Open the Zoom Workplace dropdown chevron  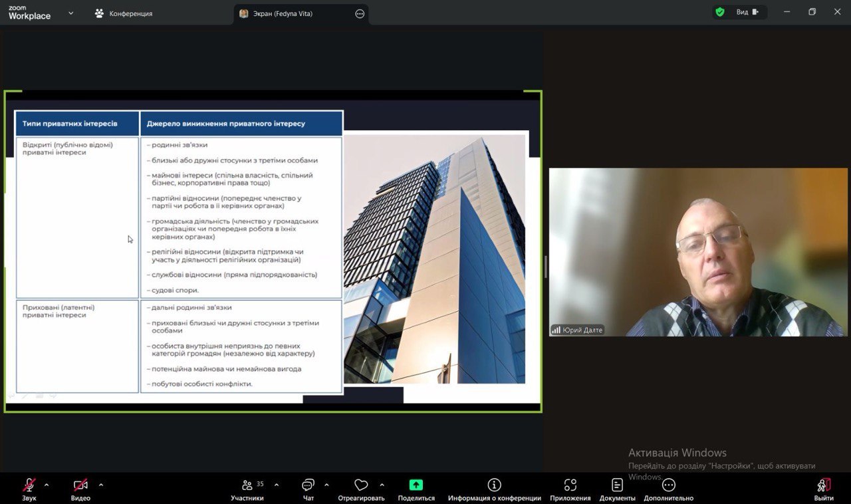[71, 13]
